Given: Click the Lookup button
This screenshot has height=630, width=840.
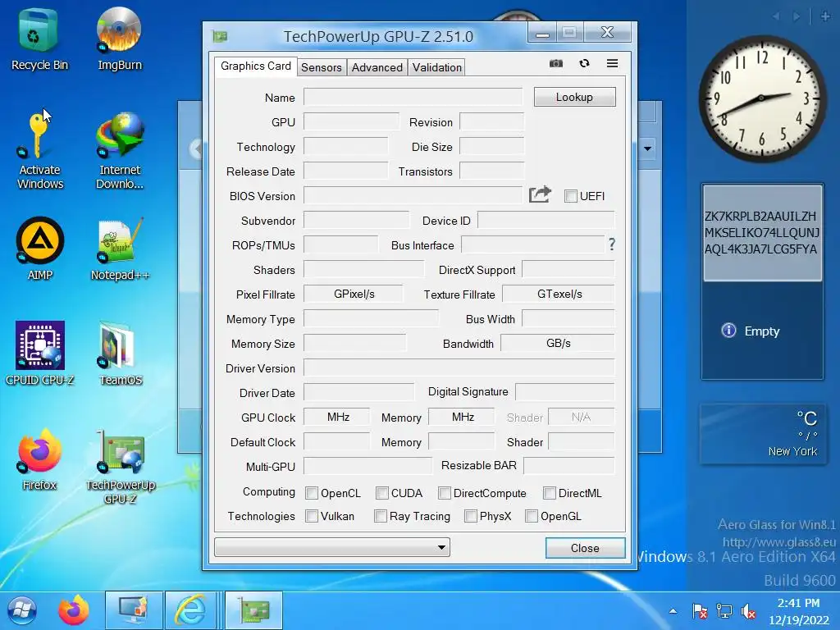Looking at the screenshot, I should click(x=575, y=97).
